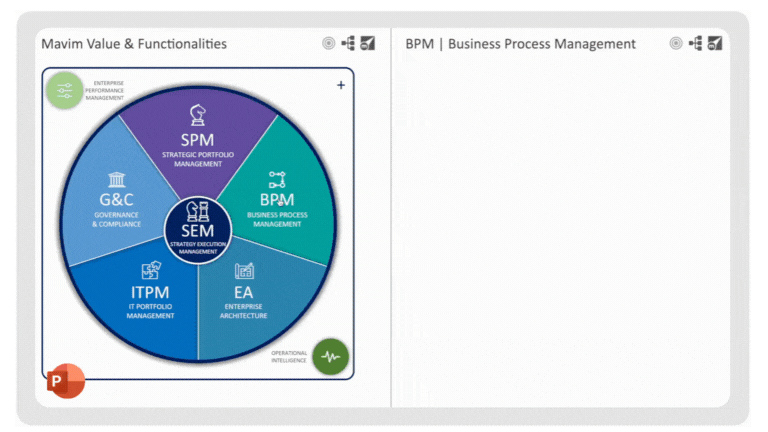The image size is (768, 432).
Task: Click the PowerPoint logo icon
Action: click(65, 381)
